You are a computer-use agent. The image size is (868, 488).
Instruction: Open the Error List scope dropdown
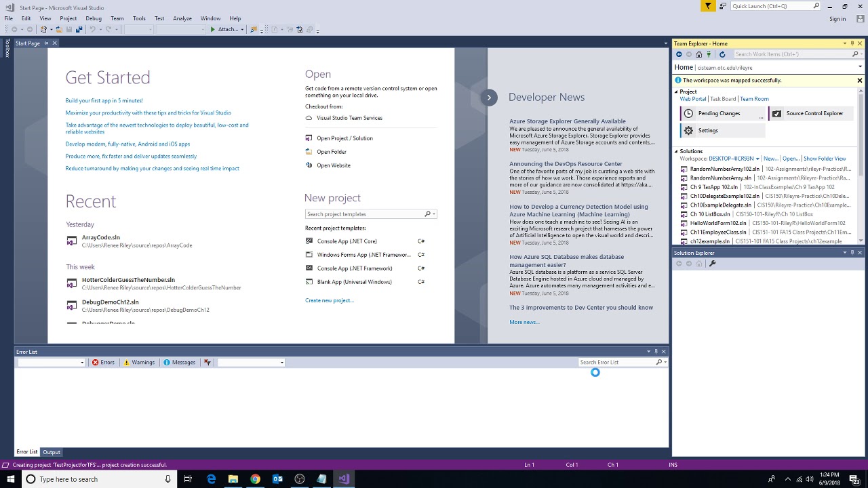82,363
